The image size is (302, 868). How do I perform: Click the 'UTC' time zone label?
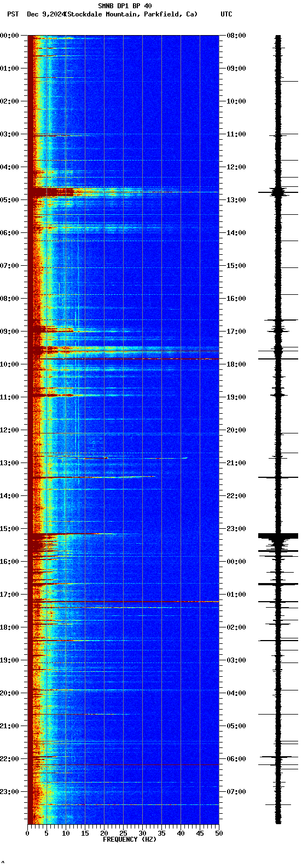pyautogui.click(x=226, y=14)
